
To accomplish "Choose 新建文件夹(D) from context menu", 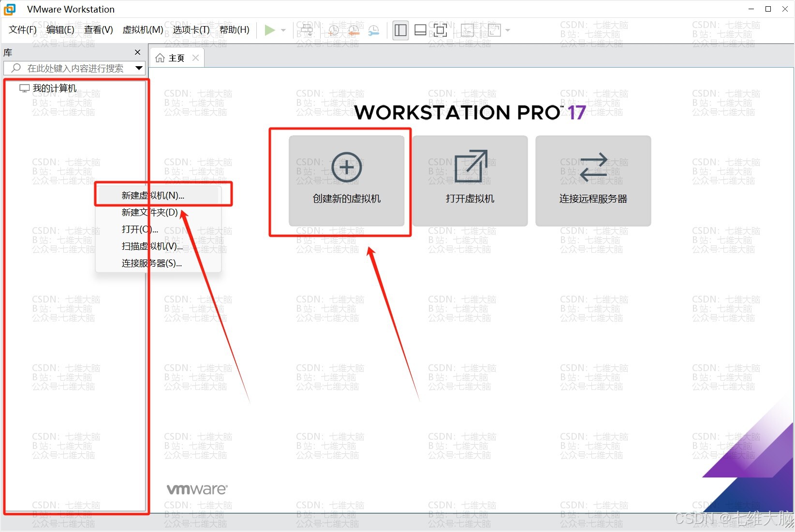I will pyautogui.click(x=158, y=212).
